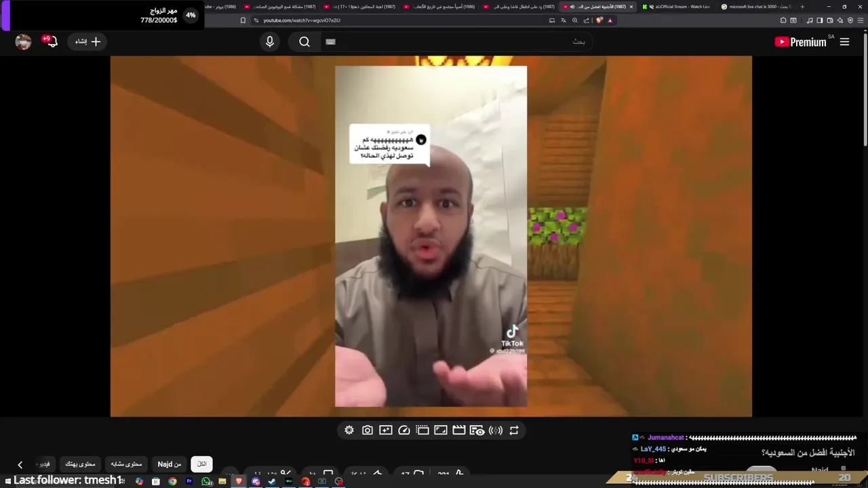The image size is (868, 488).
Task: Open the Leo AI sparkle icon
Action: (x=840, y=20)
